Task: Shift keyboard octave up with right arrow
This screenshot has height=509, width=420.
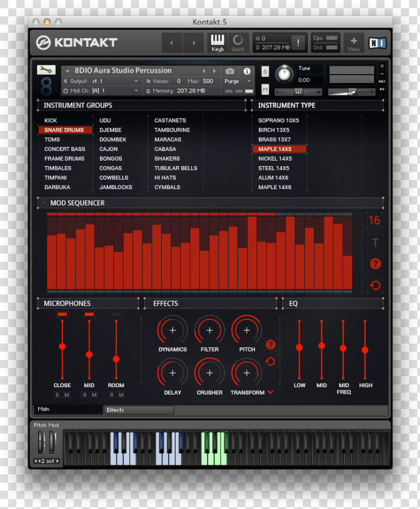Action: click(58, 461)
